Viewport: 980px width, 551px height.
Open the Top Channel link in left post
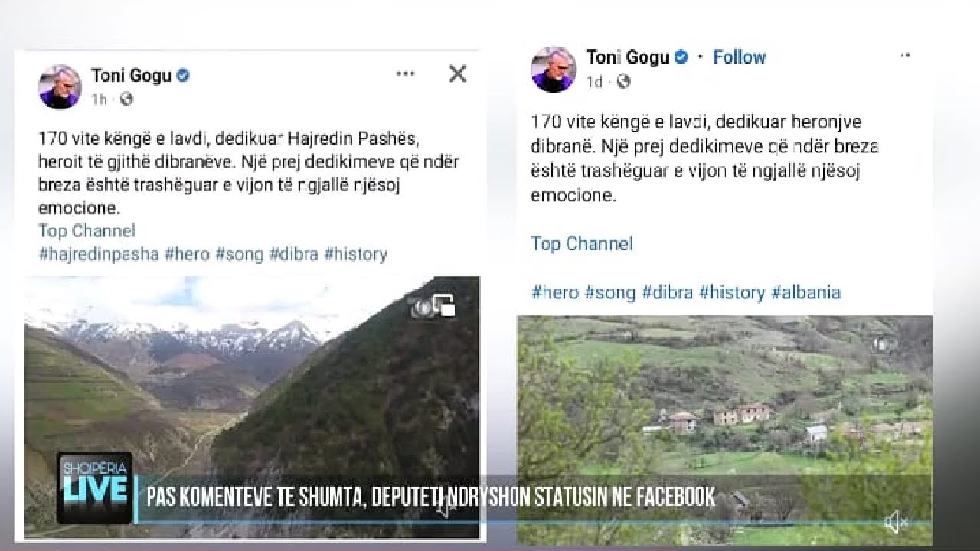[x=87, y=231]
